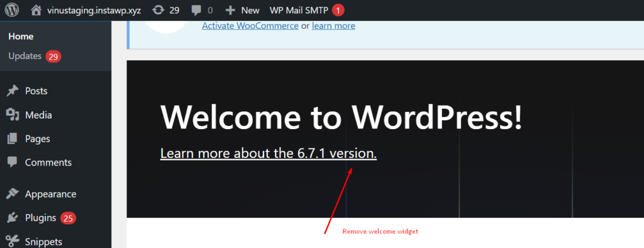Open vinustaging.instawp.xyz site link
This screenshot has width=644, height=248.
coord(94,10)
